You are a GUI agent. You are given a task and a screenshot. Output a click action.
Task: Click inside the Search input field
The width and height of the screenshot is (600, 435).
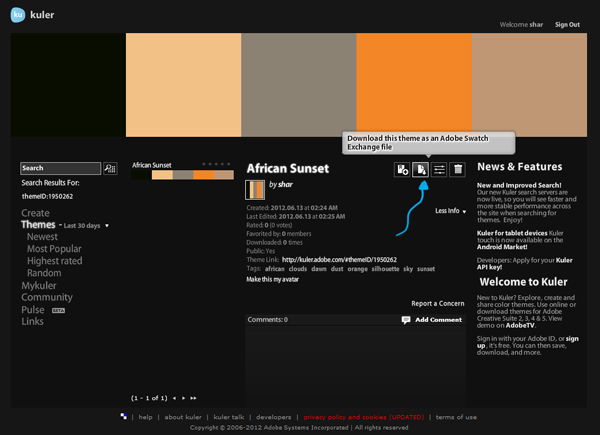point(60,168)
